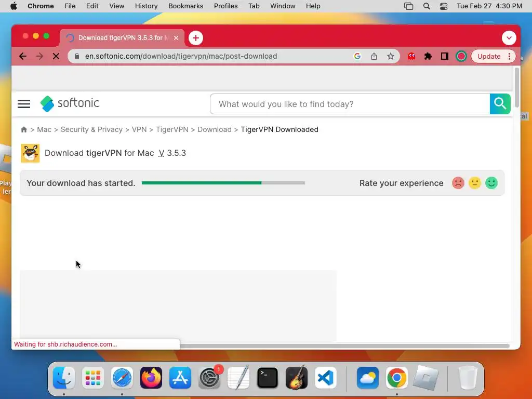This screenshot has height=399, width=532.
Task: Click the Mac breadcrumb link
Action: click(44, 129)
